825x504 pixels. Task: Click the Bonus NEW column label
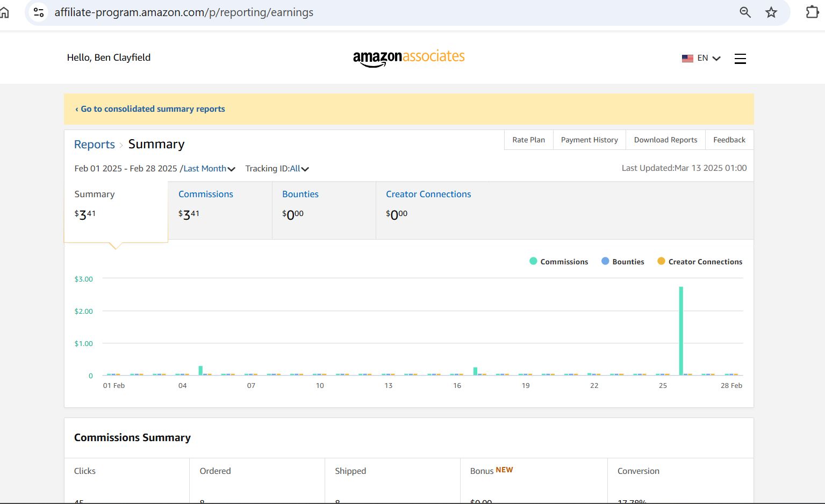491,470
